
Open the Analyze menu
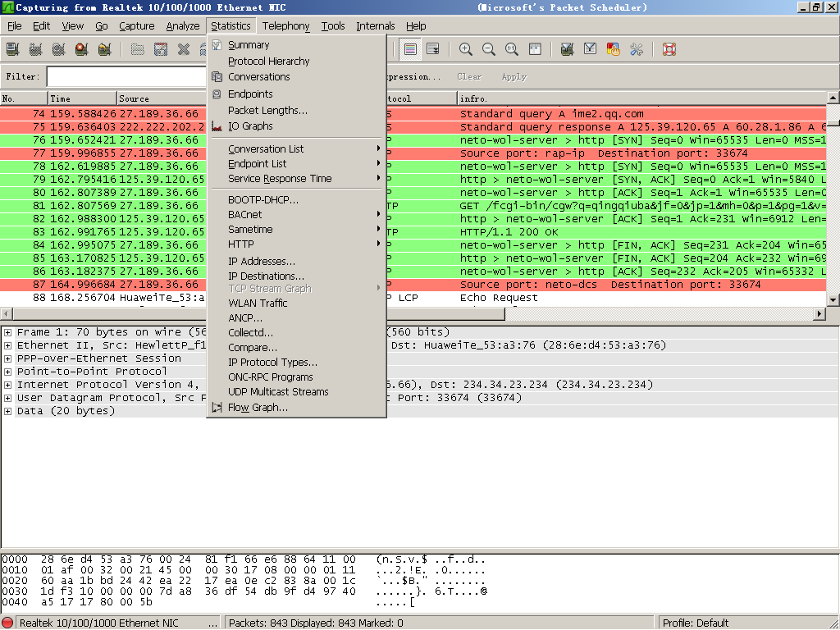[183, 25]
